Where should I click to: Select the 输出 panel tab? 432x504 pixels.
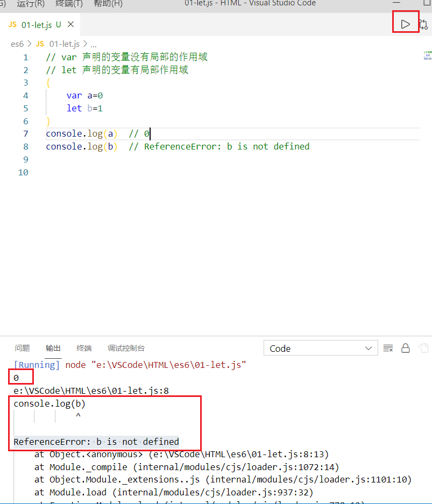point(53,348)
